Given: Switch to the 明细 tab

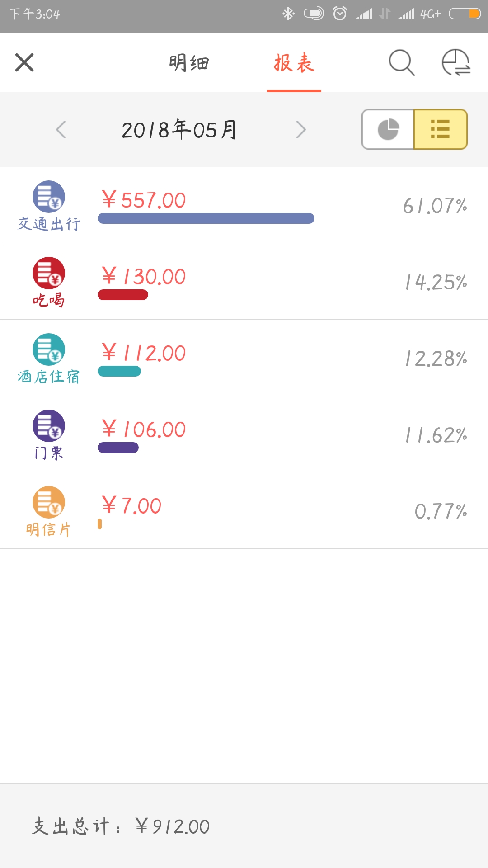Looking at the screenshot, I should (x=189, y=63).
